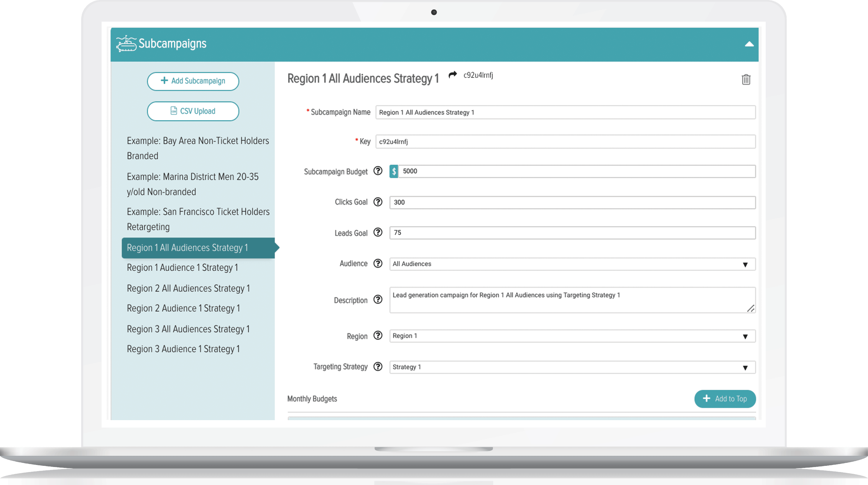The image size is (868, 485).
Task: Click the Region help question mark icon
Action: (379, 336)
